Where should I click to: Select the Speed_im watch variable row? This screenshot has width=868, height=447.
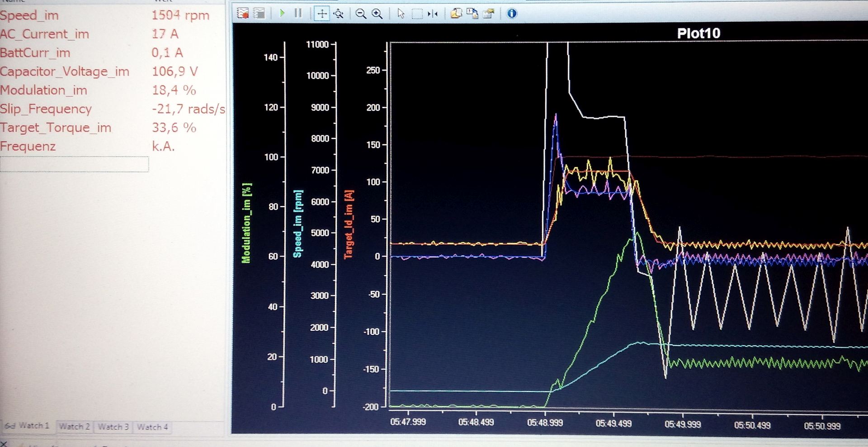point(29,15)
